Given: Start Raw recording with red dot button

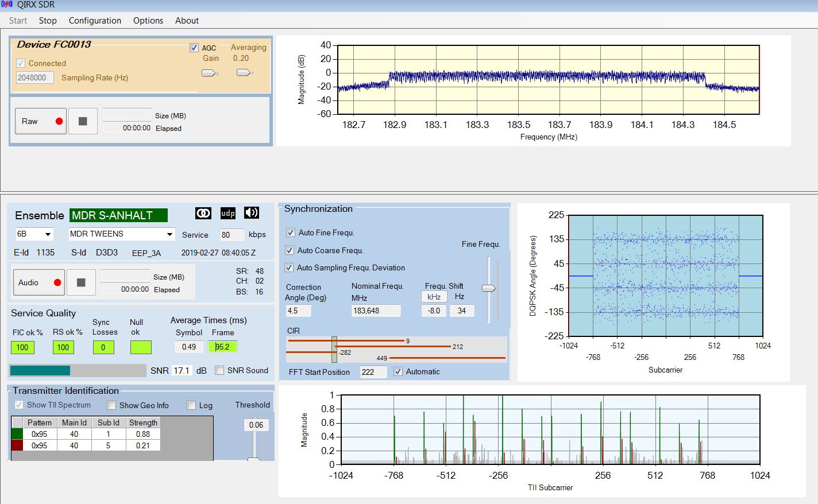Looking at the screenshot, I should (x=41, y=121).
